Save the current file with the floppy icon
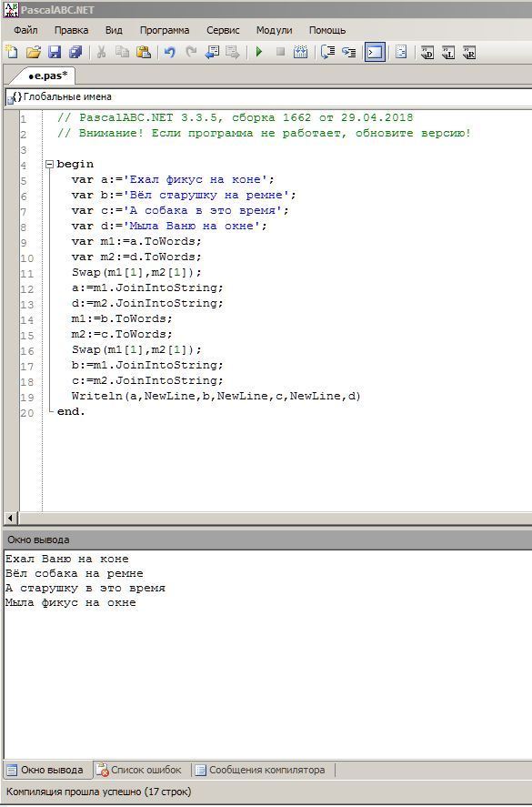Image resolution: width=532 pixels, height=807 pixels. pyautogui.click(x=55, y=52)
